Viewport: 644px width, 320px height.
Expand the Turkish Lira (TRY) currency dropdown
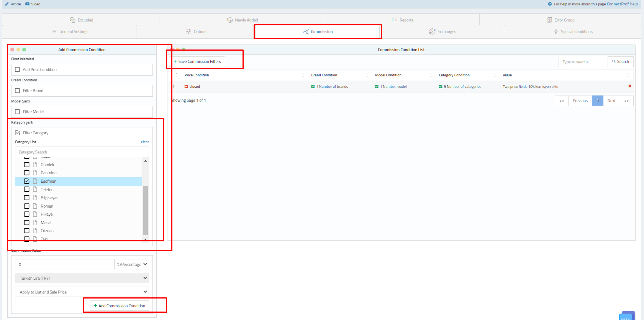(82, 278)
